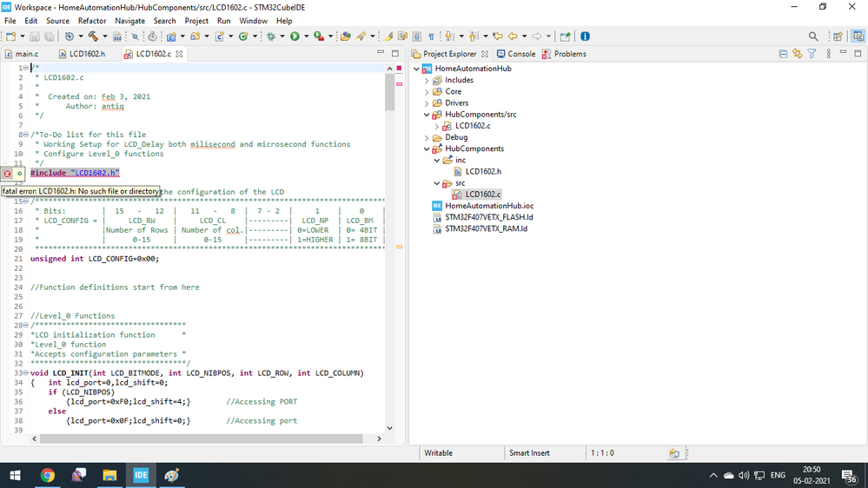Image resolution: width=868 pixels, height=488 pixels.
Task: Switch to the main.c editor tab
Action: pos(22,54)
